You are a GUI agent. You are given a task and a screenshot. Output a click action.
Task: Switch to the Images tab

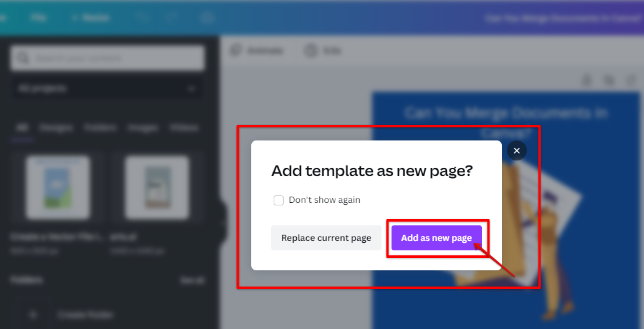click(x=143, y=128)
